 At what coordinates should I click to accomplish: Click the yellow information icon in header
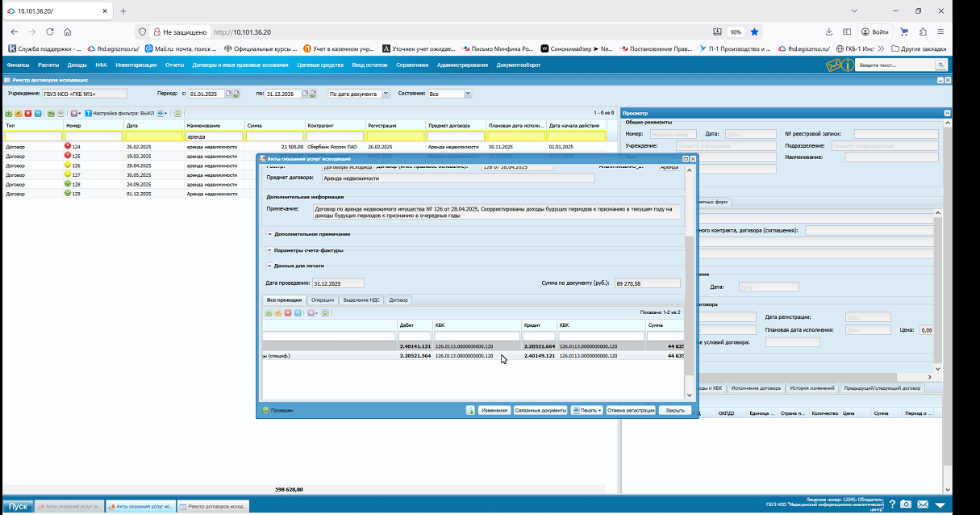click(x=847, y=65)
